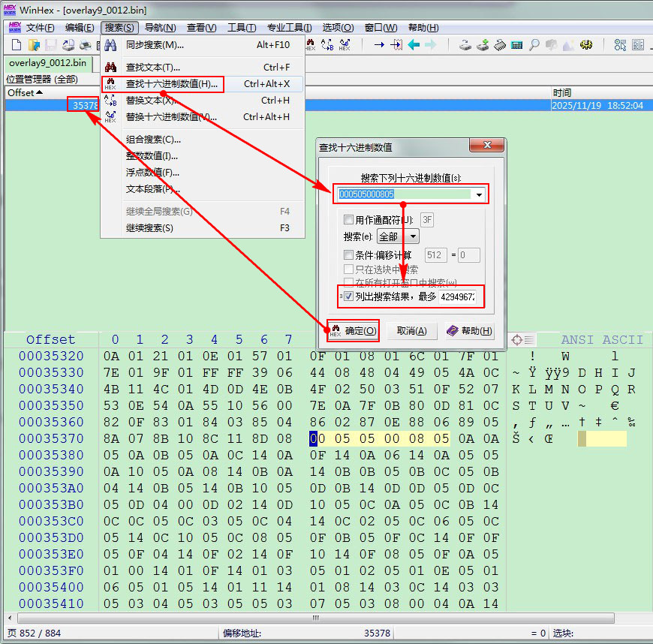The width and height of the screenshot is (653, 644).
Task: Close the 查找十六进制数值 dialog
Action: [x=487, y=145]
